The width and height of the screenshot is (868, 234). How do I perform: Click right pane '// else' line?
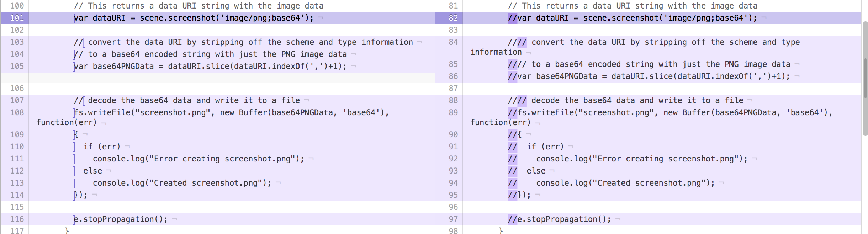[x=526, y=171]
